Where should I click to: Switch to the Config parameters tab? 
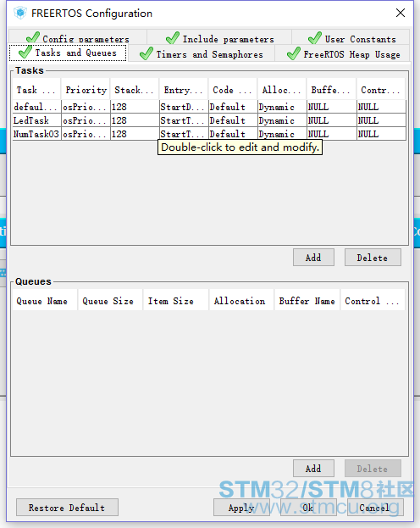77,37
